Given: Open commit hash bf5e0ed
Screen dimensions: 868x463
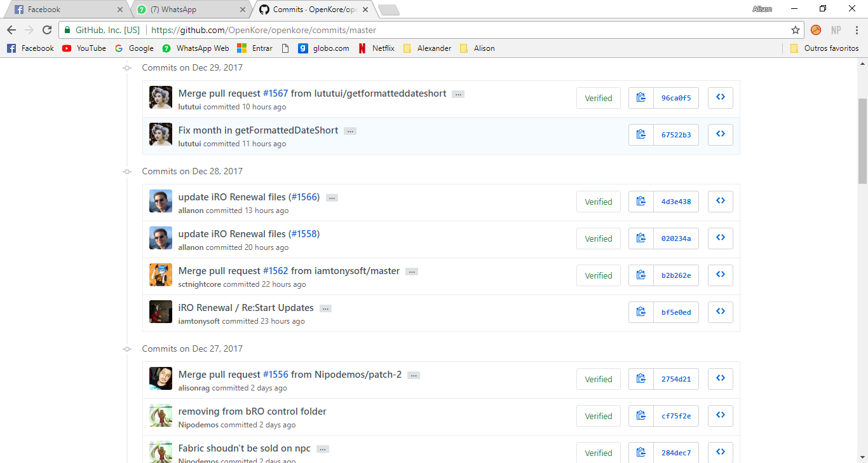Looking at the screenshot, I should [676, 312].
